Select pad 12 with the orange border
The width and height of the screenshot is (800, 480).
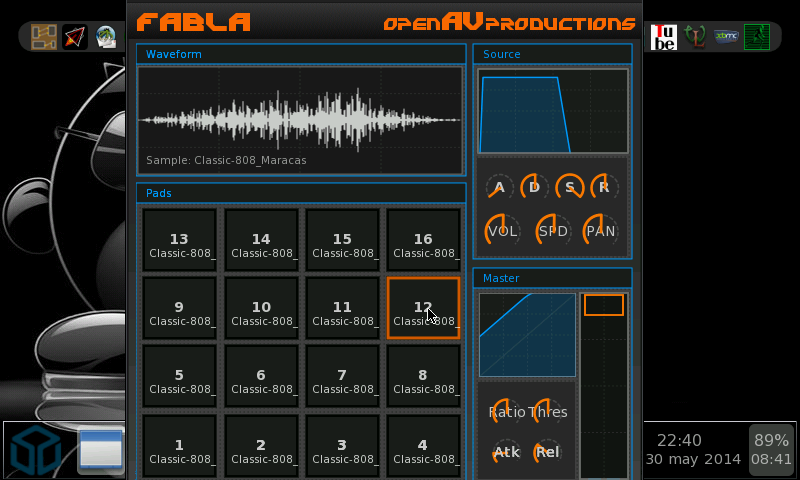[x=423, y=308]
